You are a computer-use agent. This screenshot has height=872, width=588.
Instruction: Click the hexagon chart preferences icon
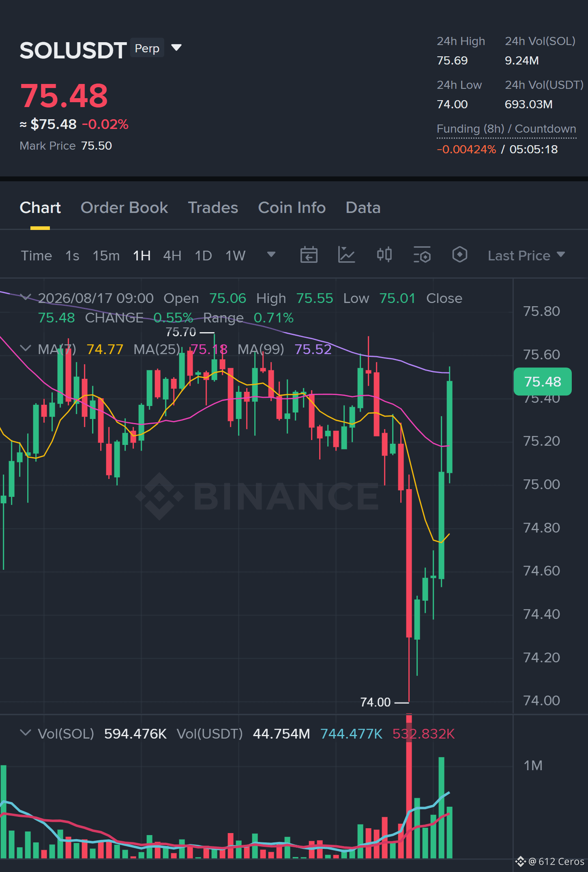coord(460,255)
